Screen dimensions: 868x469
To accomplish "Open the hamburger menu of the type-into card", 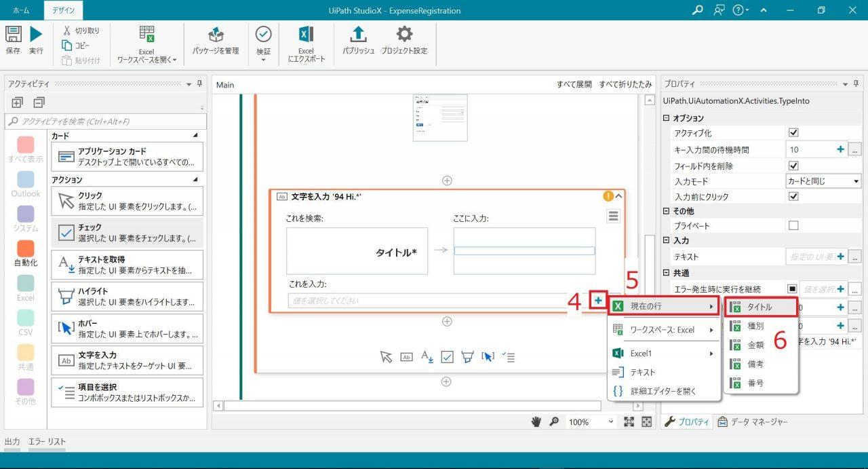I will 614,216.
